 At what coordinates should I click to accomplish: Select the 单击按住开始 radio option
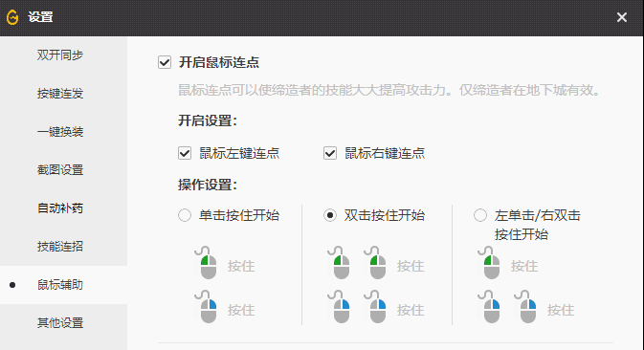(185, 215)
